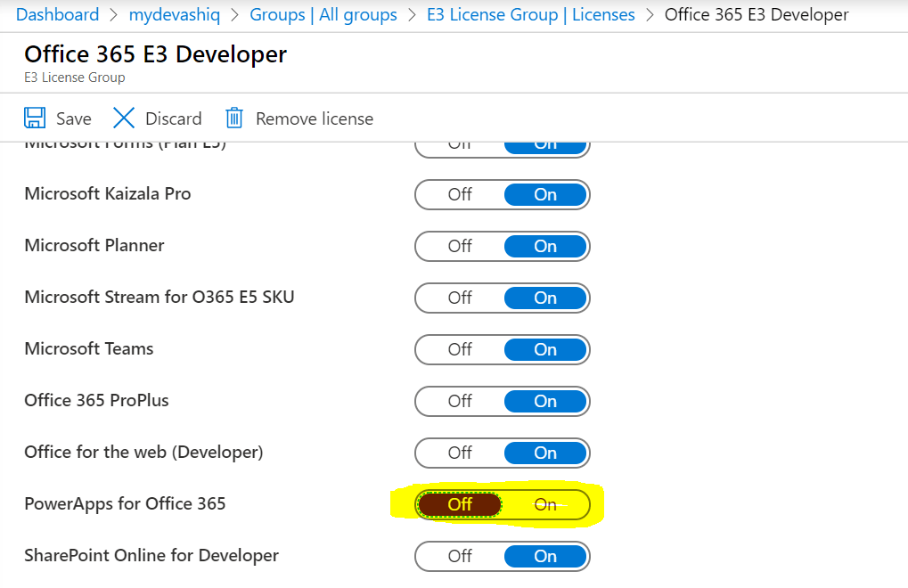
Task: Open mydevashiq breadcrumb link
Action: pyautogui.click(x=175, y=15)
